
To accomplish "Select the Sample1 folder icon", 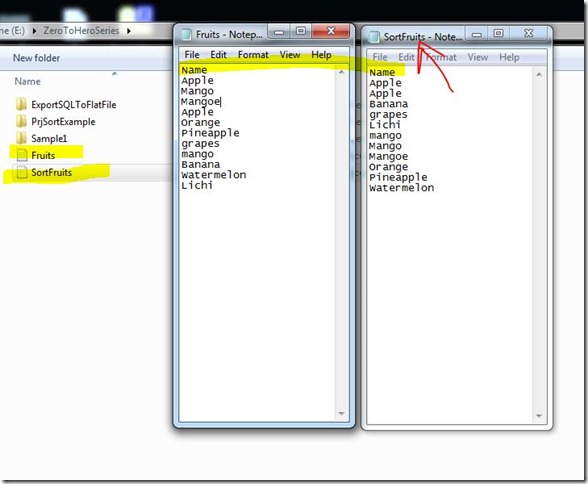I will 21,138.
